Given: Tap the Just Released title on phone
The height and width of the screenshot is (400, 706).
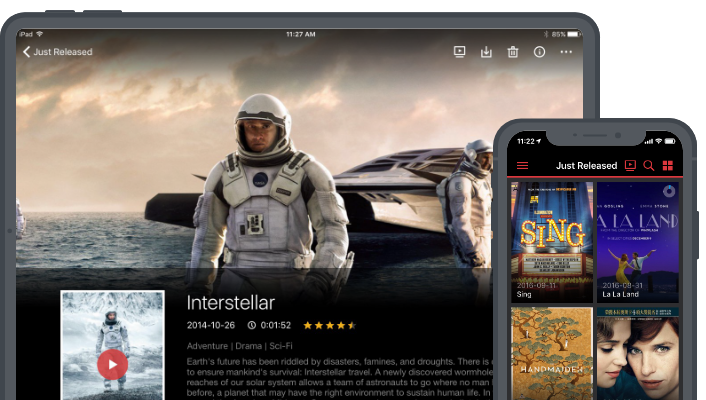Looking at the screenshot, I should [586, 165].
